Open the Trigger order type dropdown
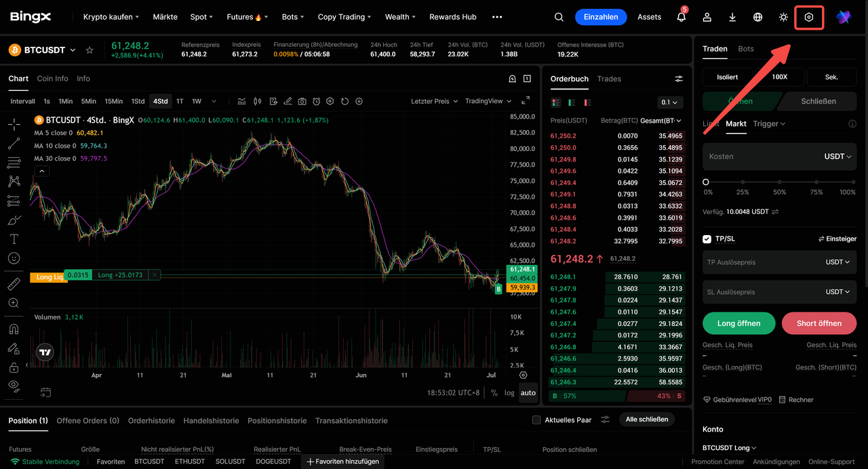Viewport: 868px width, 469px height. 769,124
